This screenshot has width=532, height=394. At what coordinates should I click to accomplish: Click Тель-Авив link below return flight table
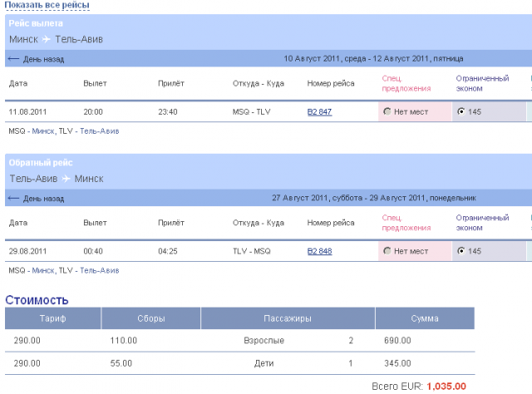click(99, 270)
